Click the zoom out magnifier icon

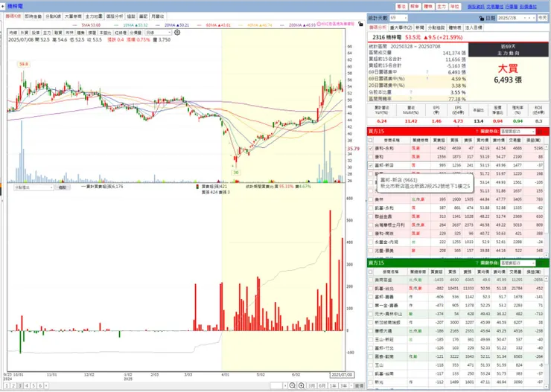click(292, 386)
